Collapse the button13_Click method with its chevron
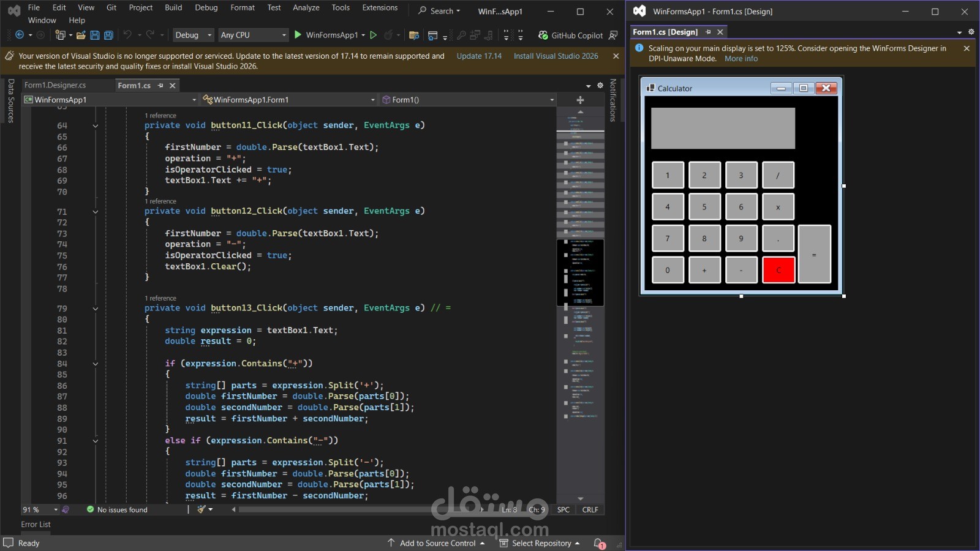This screenshot has height=551, width=980. [96, 308]
